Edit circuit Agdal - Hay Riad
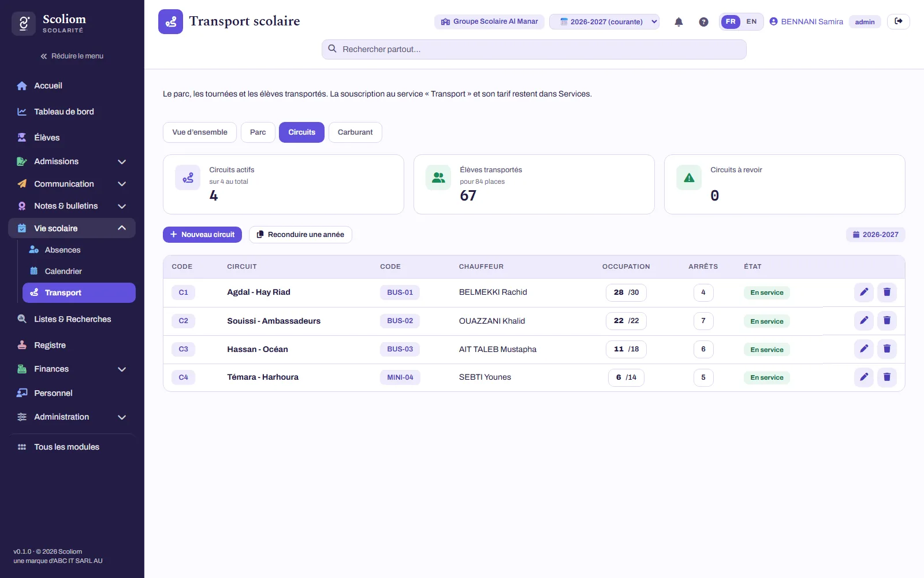Screen dimensions: 924x578 pos(864,292)
